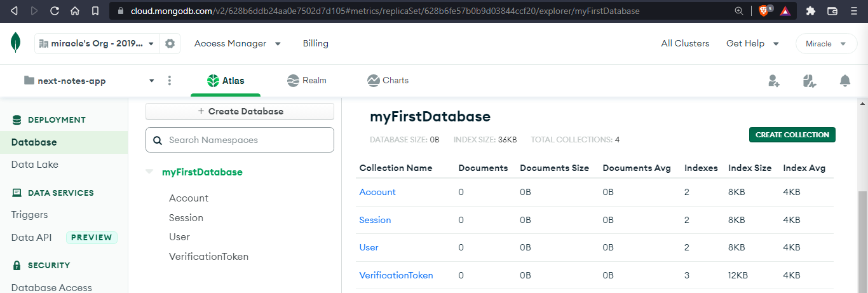868x293 pixels.
Task: Click the Documents Avg column header
Action: [637, 168]
